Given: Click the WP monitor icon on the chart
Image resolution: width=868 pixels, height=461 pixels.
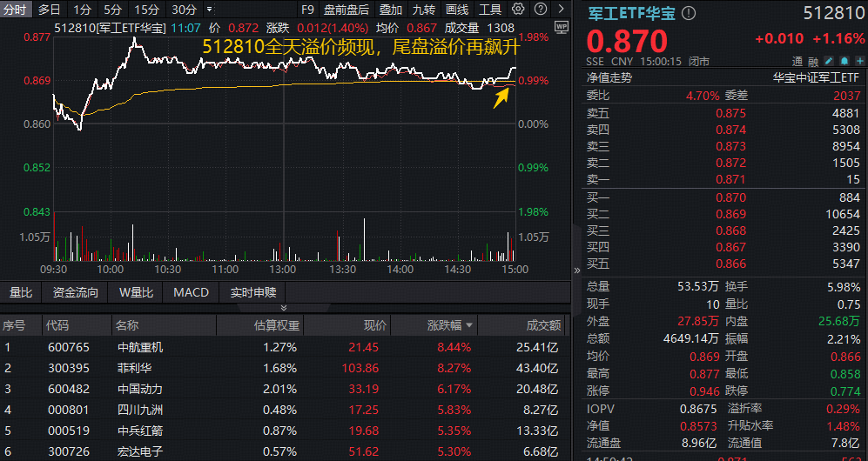Looking at the screenshot, I should [x=562, y=27].
